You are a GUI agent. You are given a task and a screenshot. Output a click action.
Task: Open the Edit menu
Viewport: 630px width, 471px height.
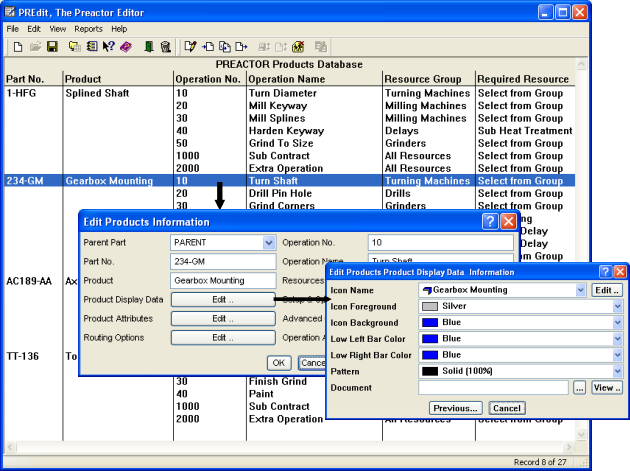pos(34,29)
